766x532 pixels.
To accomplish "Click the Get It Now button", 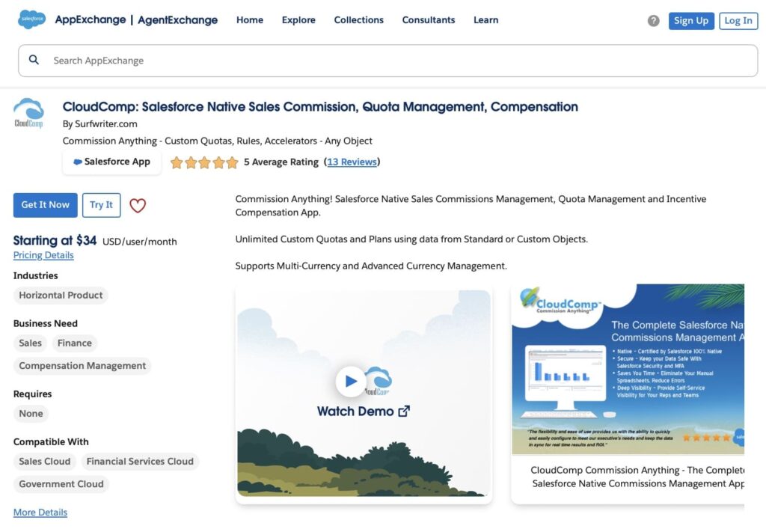I will click(46, 205).
